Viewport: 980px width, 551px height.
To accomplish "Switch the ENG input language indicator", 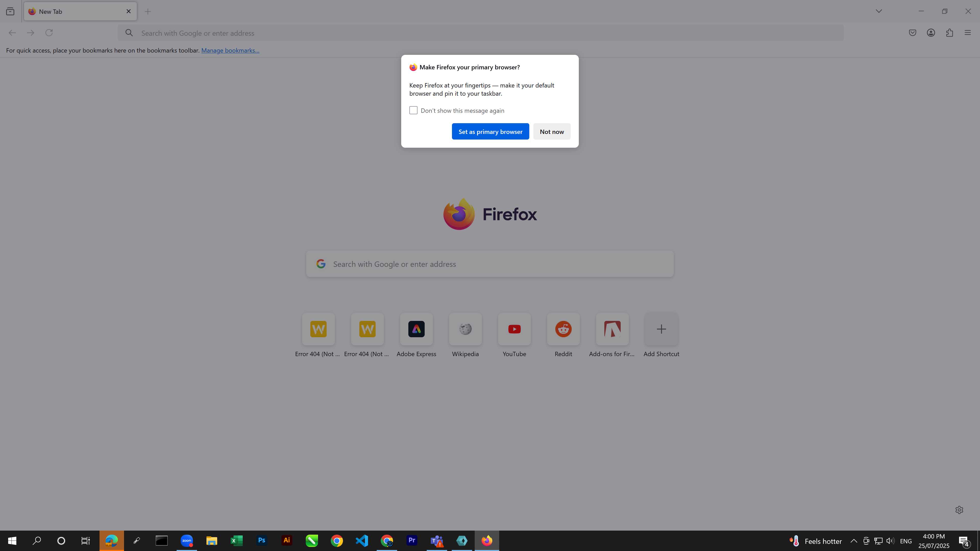I will 906,541.
